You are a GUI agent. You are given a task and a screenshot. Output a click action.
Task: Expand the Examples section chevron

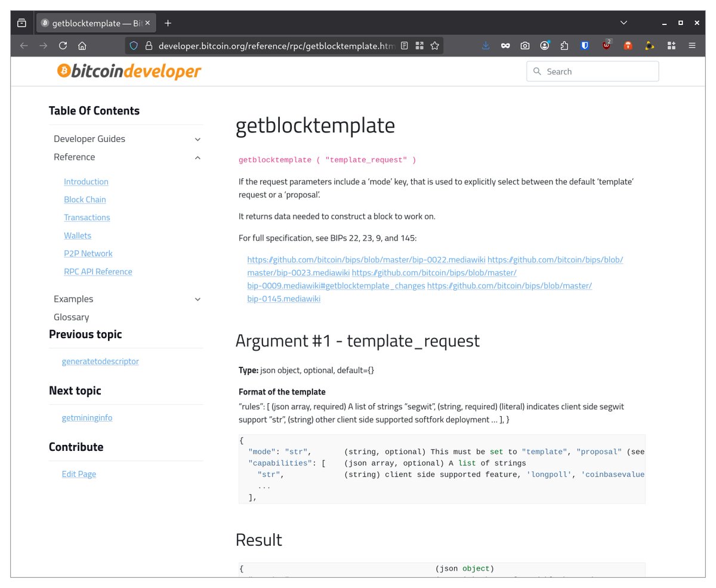coord(197,299)
